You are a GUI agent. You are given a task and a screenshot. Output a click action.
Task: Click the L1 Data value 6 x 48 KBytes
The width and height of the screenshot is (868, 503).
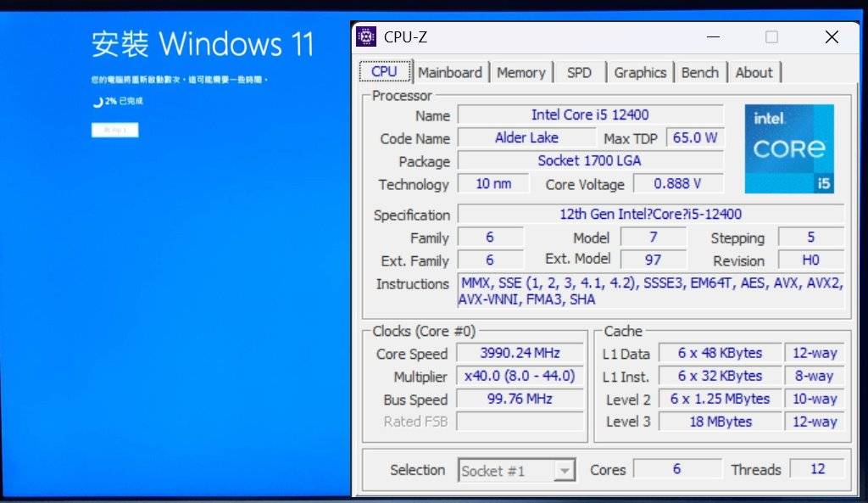(x=720, y=353)
